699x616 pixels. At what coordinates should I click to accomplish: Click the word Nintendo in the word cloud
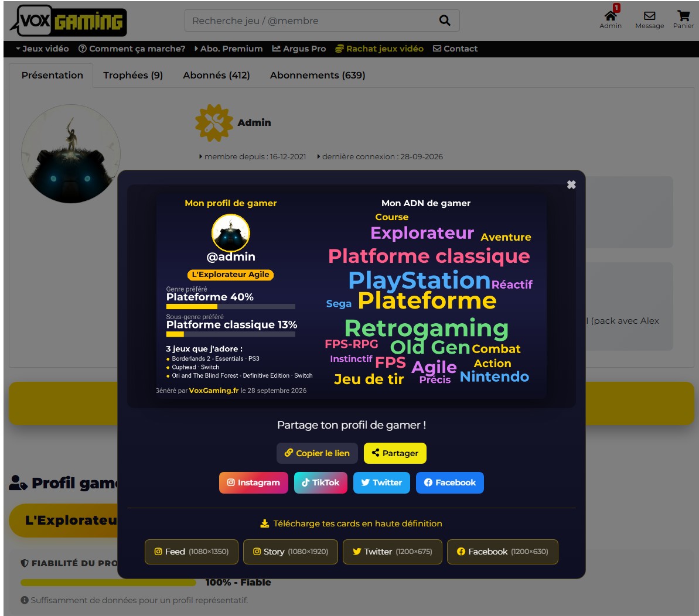(x=495, y=377)
